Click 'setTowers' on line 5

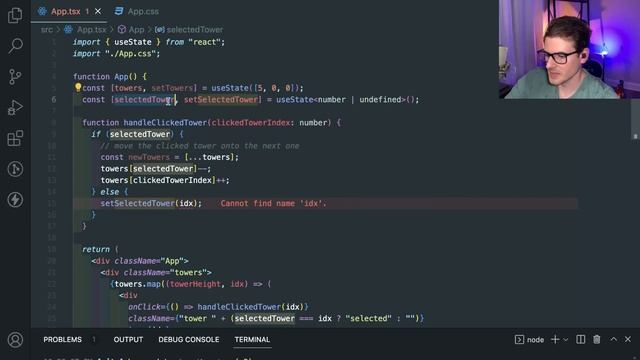(x=172, y=88)
